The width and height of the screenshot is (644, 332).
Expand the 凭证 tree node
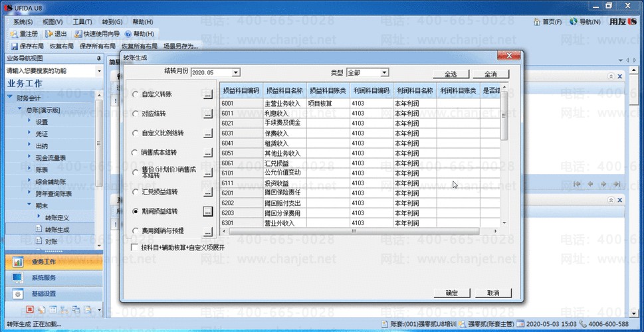(x=29, y=133)
